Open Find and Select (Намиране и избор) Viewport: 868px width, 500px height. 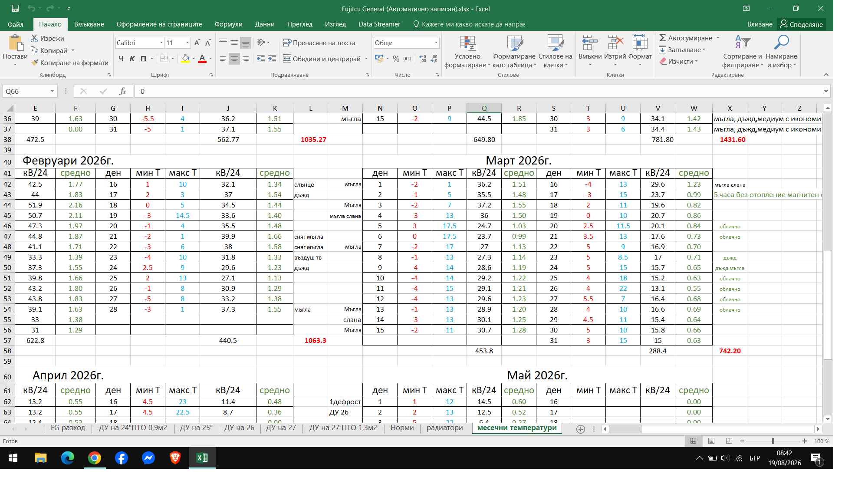(781, 52)
